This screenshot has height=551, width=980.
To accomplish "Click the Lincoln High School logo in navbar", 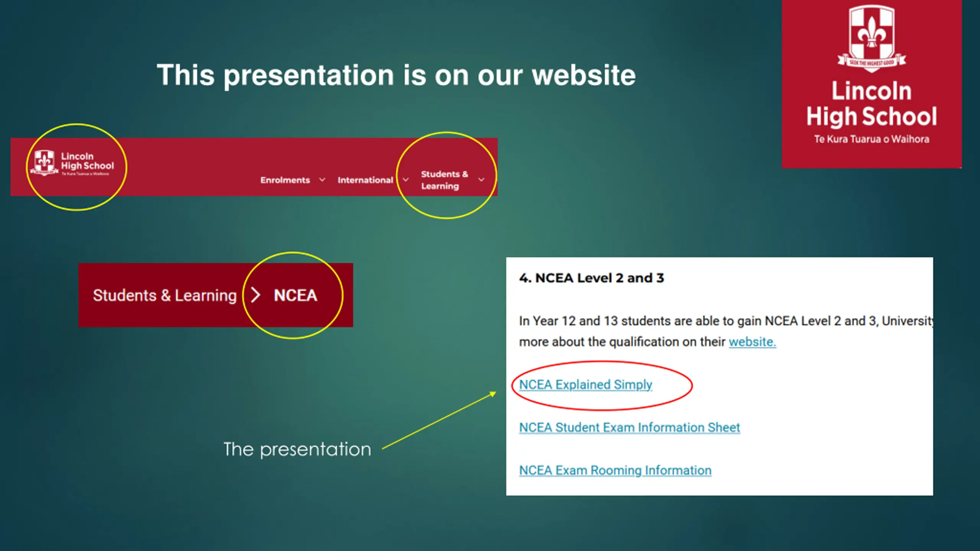I will click(73, 163).
